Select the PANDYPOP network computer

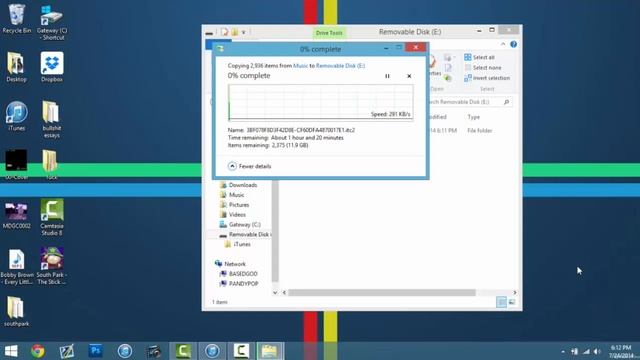pyautogui.click(x=239, y=284)
